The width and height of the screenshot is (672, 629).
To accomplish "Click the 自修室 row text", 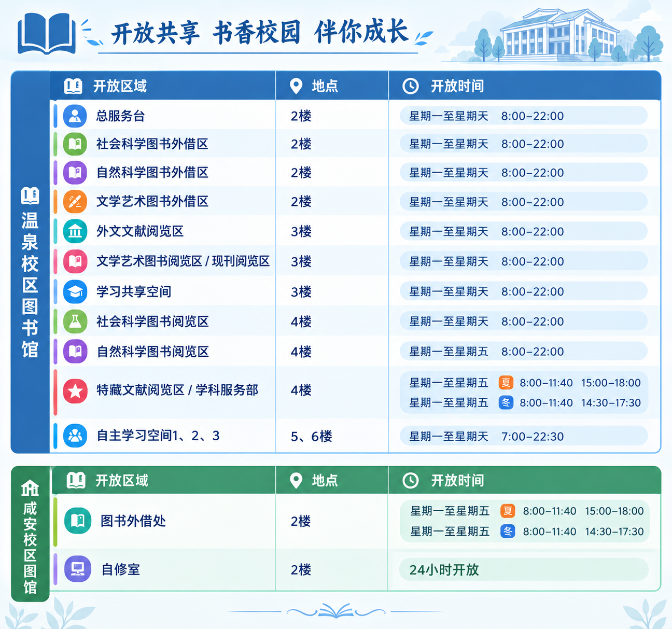I will pyautogui.click(x=121, y=569).
